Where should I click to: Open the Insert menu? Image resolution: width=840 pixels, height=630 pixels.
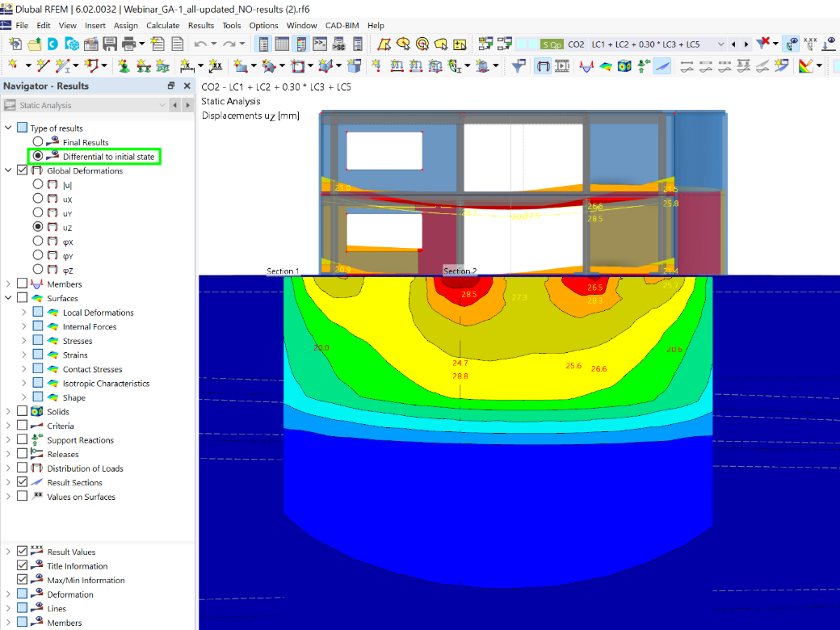(94, 25)
